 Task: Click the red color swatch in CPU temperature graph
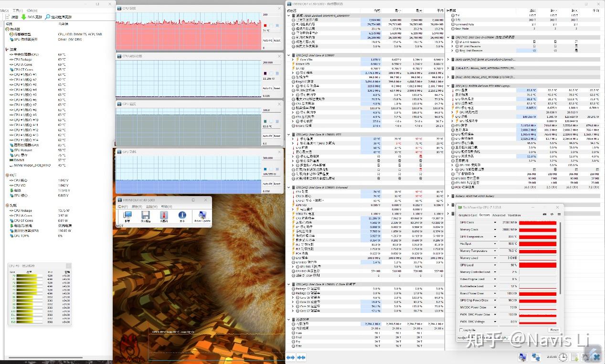pos(265,25)
